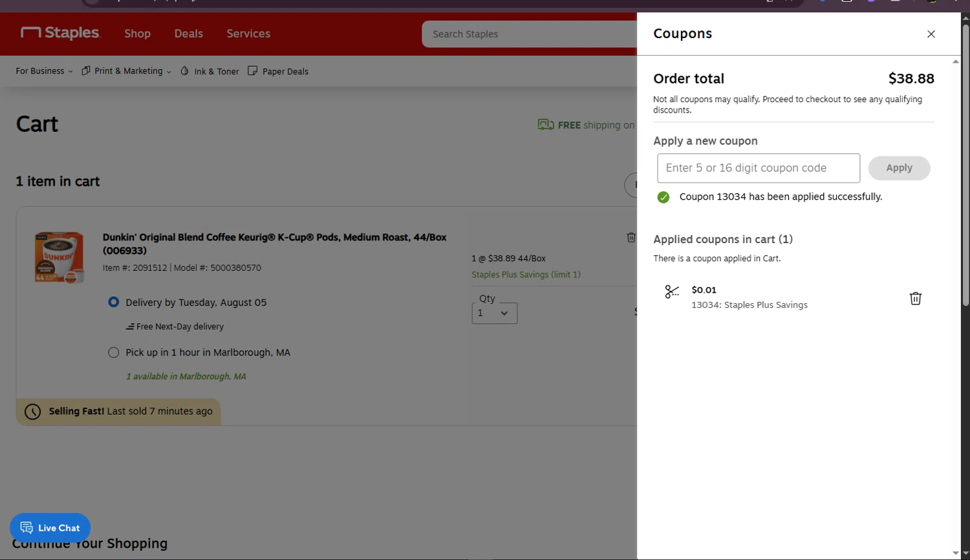Click the Selling Fast clock icon
The width and height of the screenshot is (970, 560).
pyautogui.click(x=32, y=412)
